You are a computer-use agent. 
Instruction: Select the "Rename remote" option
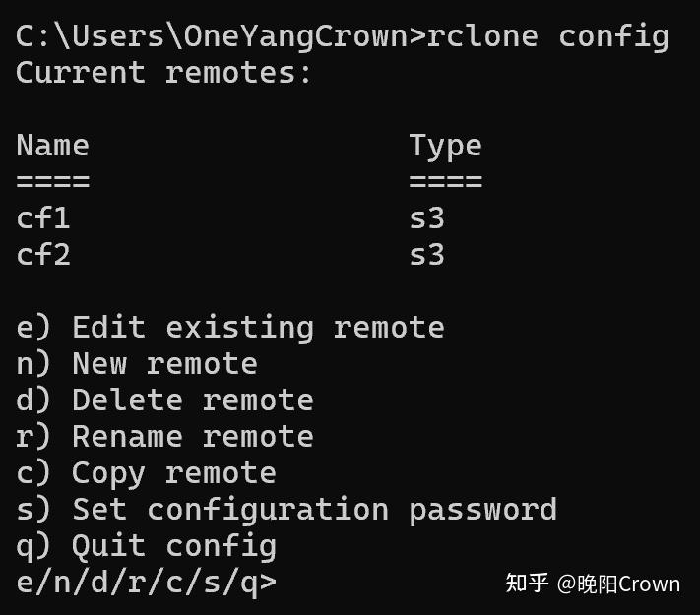coord(164,437)
